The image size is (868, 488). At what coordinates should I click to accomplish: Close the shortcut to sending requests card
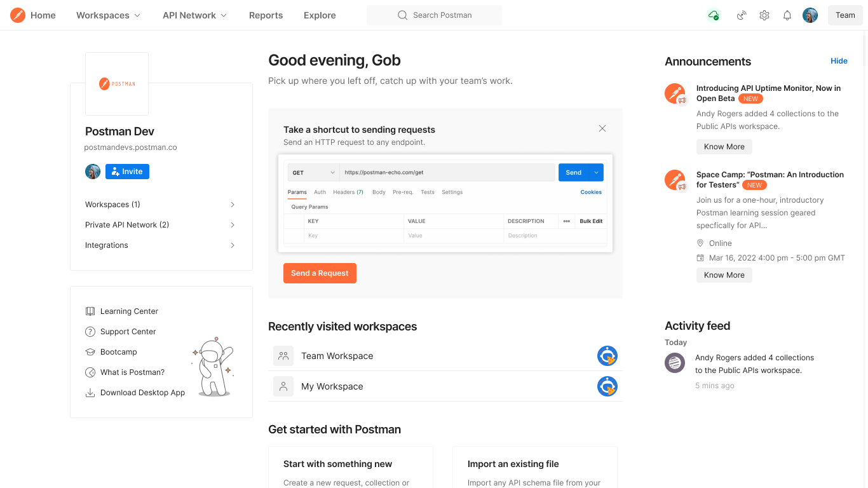[602, 128]
